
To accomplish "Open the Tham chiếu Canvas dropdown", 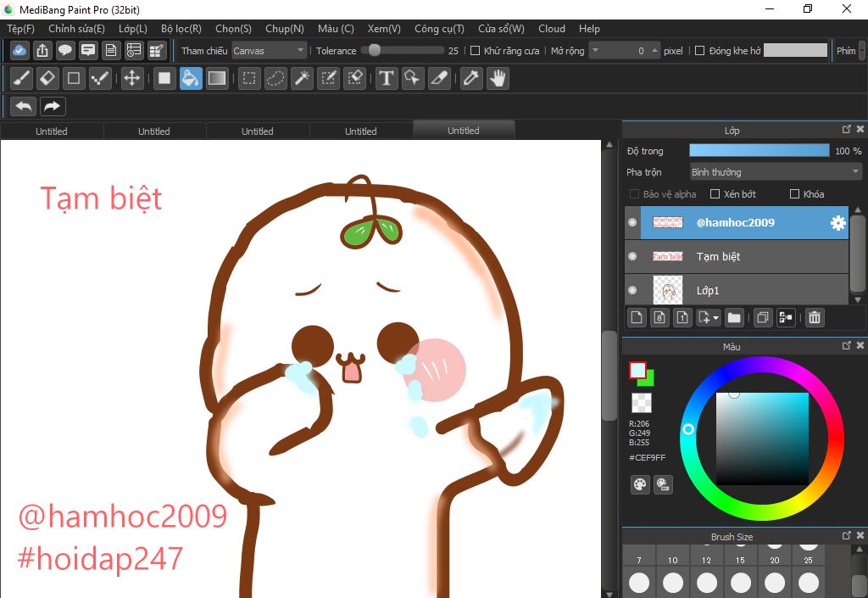I will (269, 50).
